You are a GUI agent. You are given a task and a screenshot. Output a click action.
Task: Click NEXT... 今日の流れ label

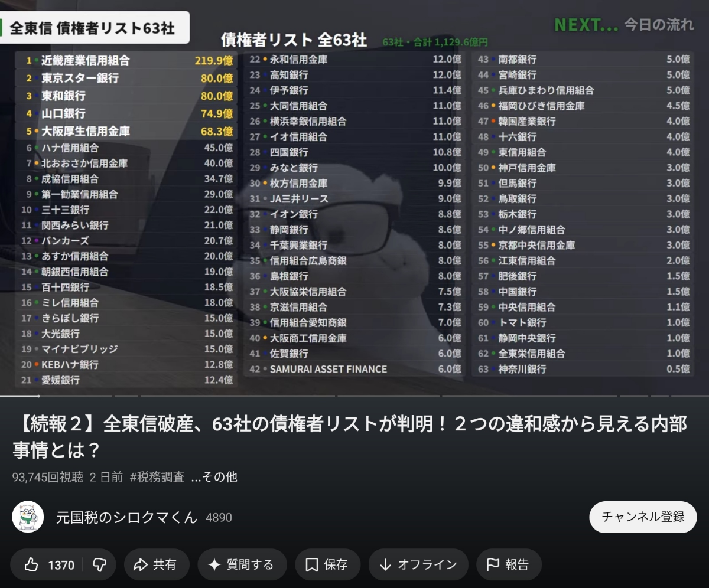[624, 25]
